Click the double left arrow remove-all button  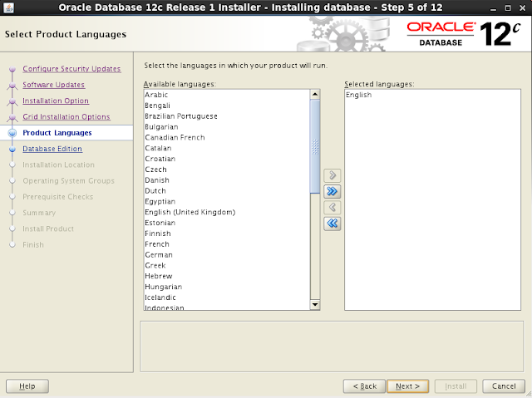point(332,224)
